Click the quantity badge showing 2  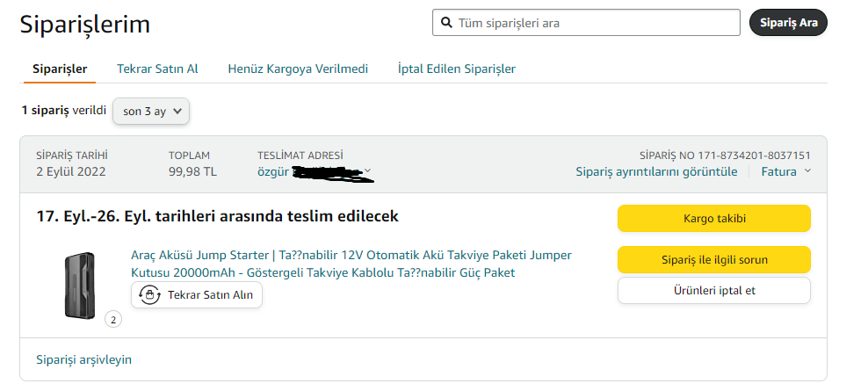[x=113, y=319]
